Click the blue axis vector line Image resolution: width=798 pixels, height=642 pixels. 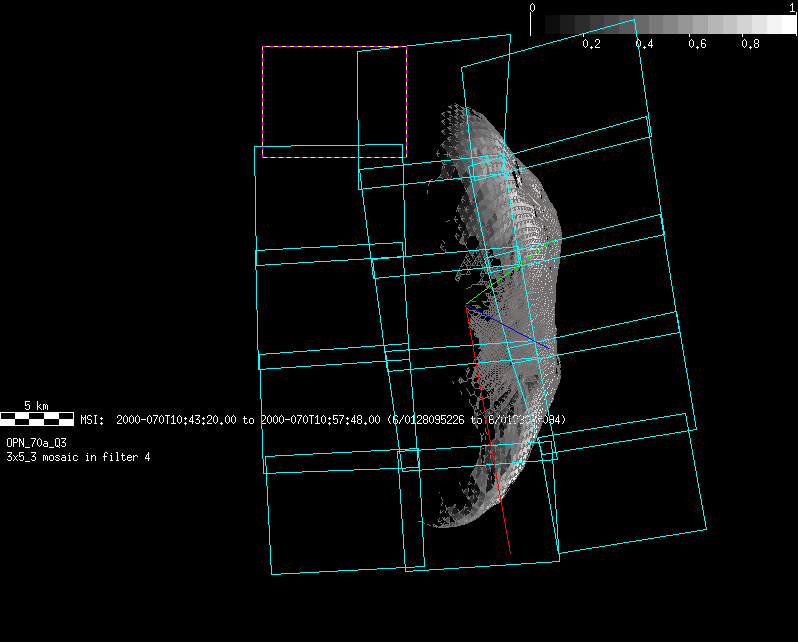510,327
